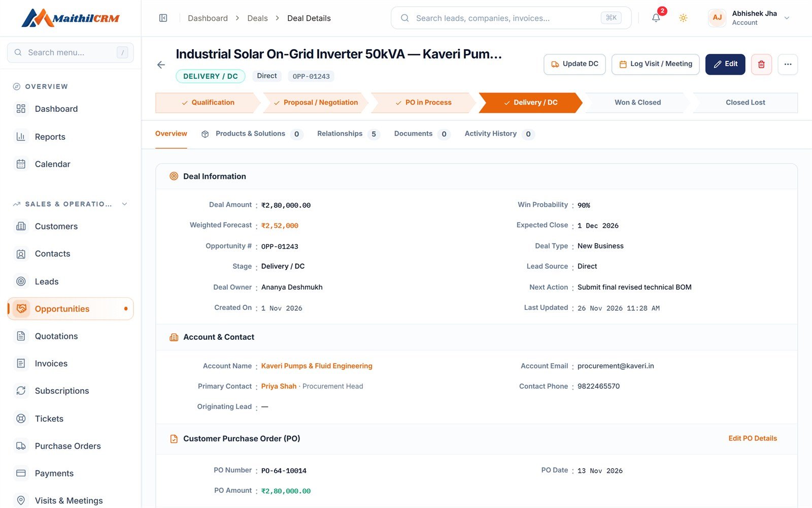The height and width of the screenshot is (508, 812).
Task: Delete the deal with trash icon
Action: pos(761,65)
